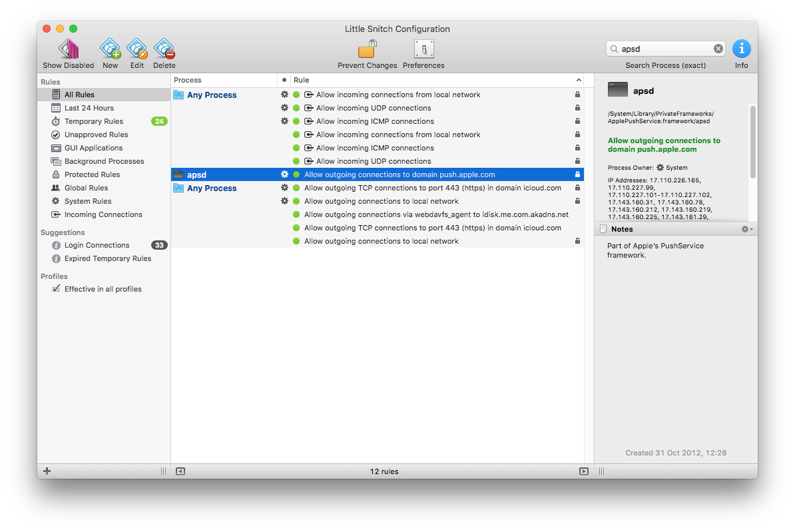Click the Created 31 Oct 2012 timestamp
Image resolution: width=795 pixels, height=532 pixels.
tap(676, 453)
